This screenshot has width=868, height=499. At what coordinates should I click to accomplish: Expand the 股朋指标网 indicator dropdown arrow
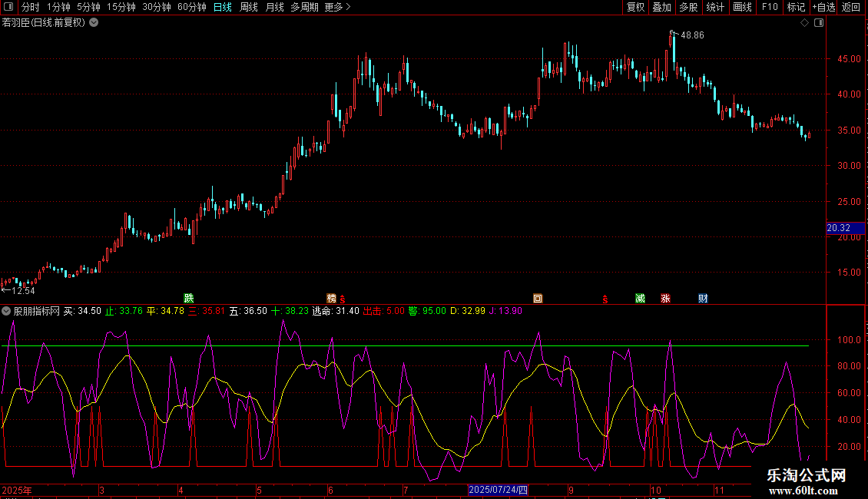click(x=6, y=311)
